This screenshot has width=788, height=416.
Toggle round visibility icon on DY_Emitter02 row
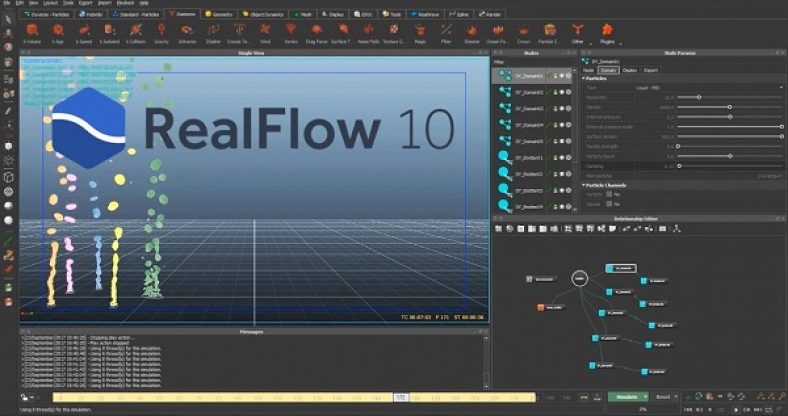pyautogui.click(x=568, y=174)
